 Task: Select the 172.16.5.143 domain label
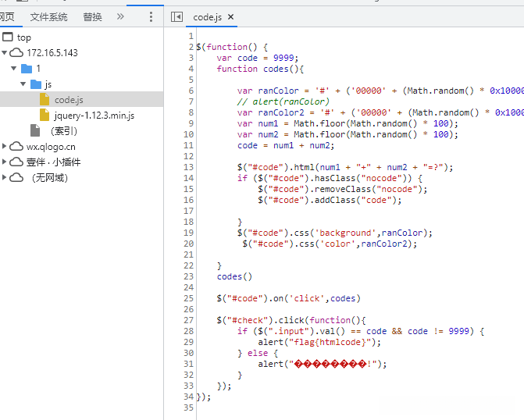(52, 53)
